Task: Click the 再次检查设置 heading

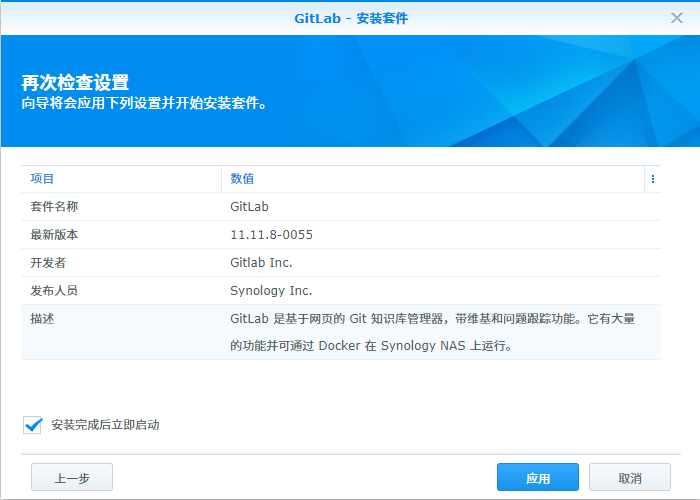Action: (75, 83)
